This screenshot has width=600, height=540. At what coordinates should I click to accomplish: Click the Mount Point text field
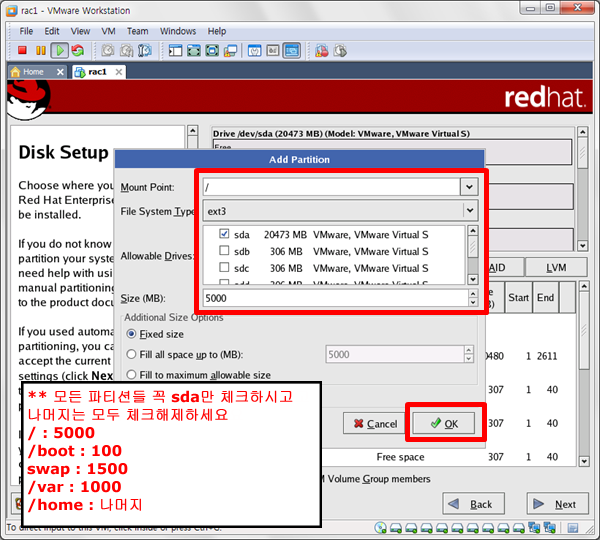pos(331,187)
